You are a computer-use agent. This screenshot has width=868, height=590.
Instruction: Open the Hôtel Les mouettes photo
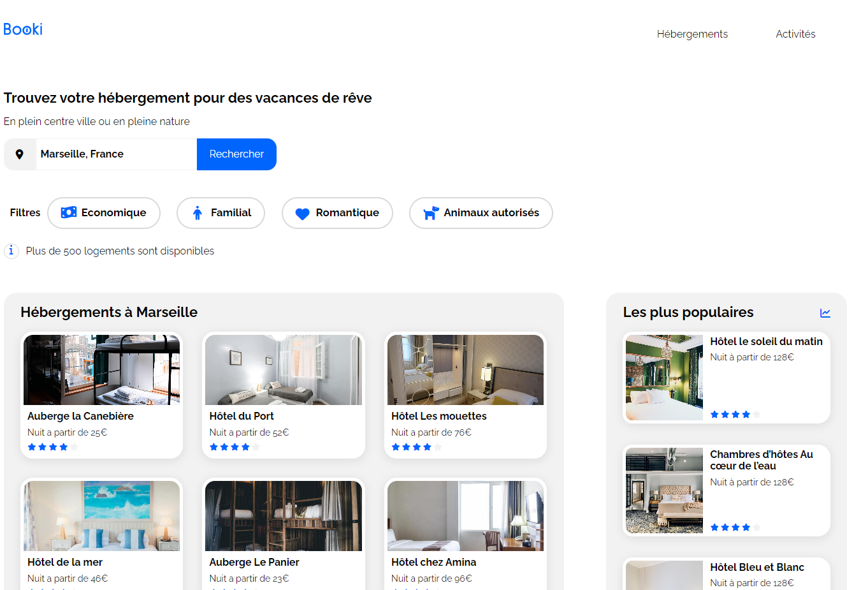point(465,370)
